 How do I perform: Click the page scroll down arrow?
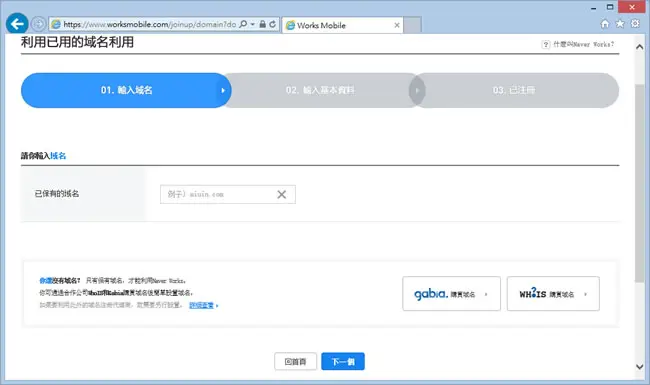(640, 367)
